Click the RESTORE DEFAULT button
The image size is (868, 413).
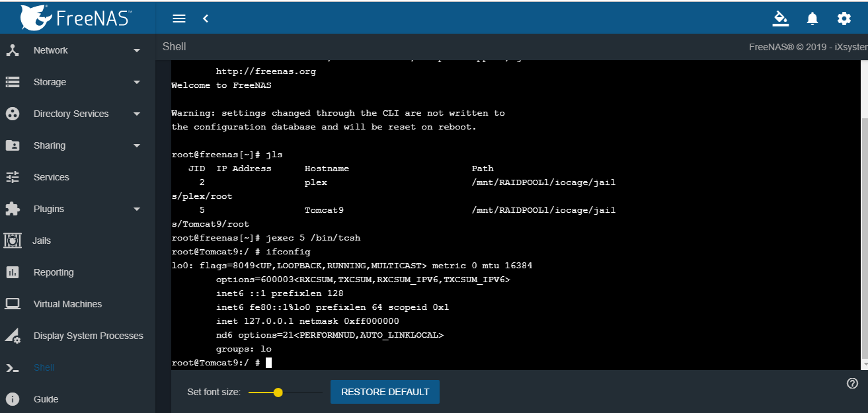click(x=385, y=392)
